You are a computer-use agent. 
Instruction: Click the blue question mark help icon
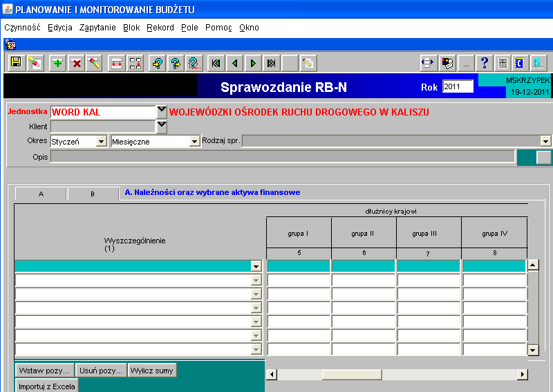click(485, 63)
